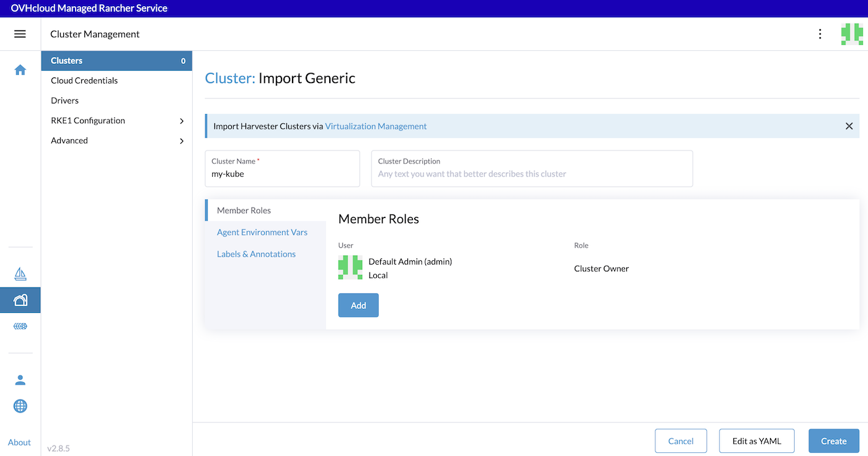Screen dimensions: 868x456
Task: Click the Default Admin avatar in the header
Action: pos(851,33)
